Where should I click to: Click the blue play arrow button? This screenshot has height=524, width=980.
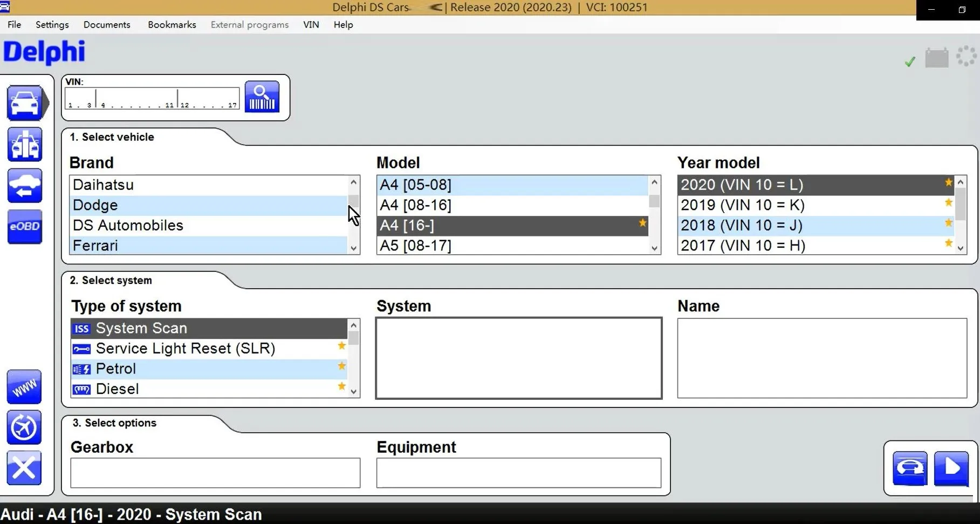click(951, 468)
